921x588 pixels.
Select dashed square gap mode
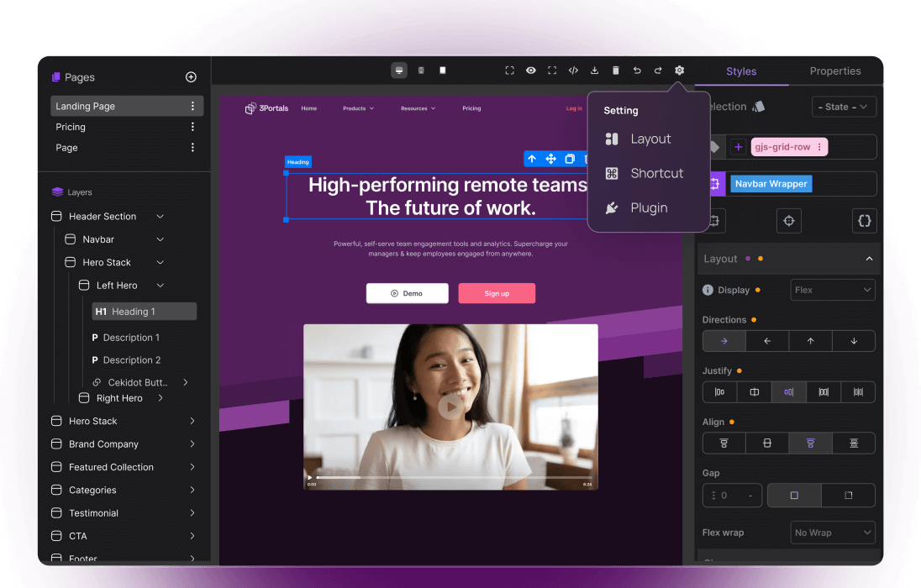pos(848,496)
